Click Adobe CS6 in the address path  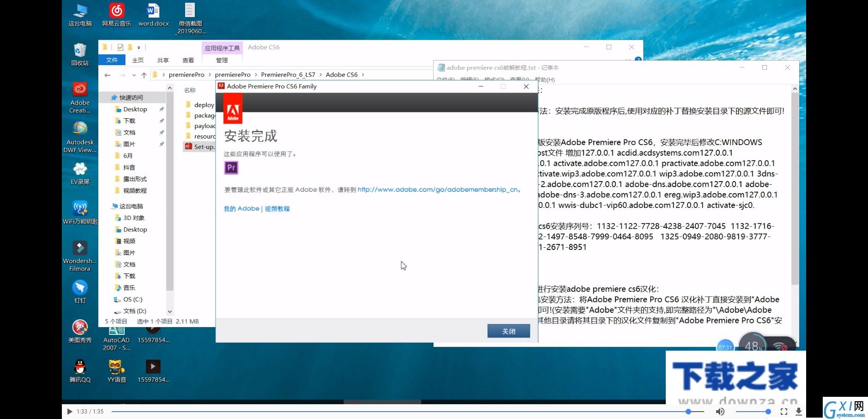click(x=341, y=74)
